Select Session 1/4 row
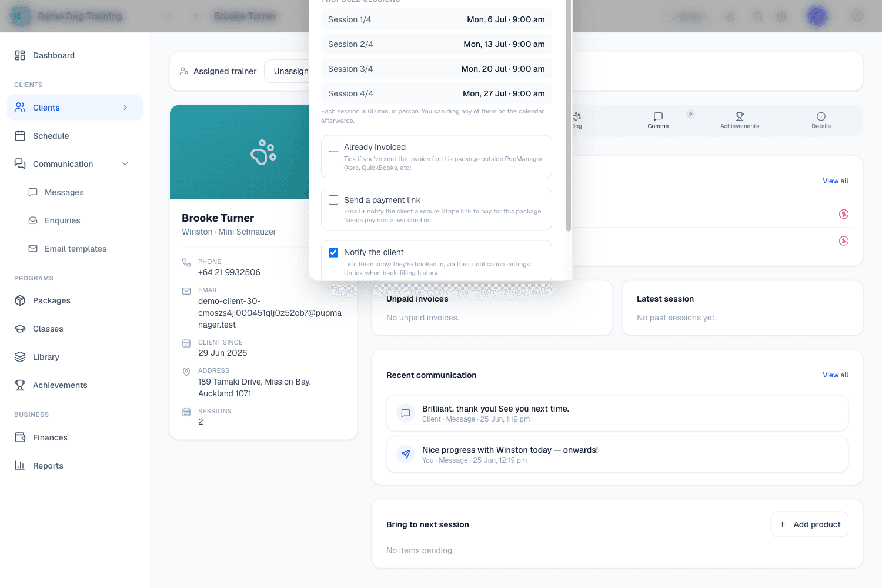882x588 pixels. pos(436,19)
